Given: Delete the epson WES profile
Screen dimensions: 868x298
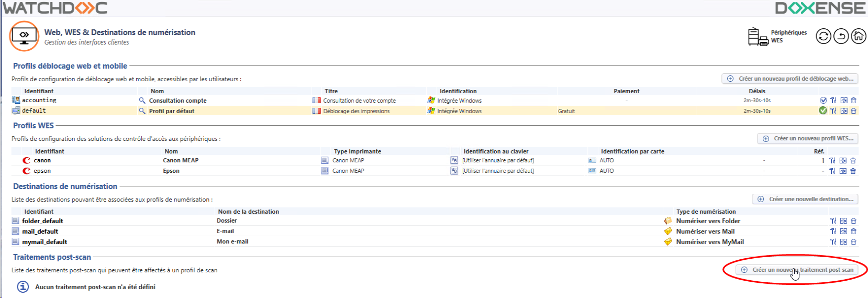Looking at the screenshot, I should 853,171.
